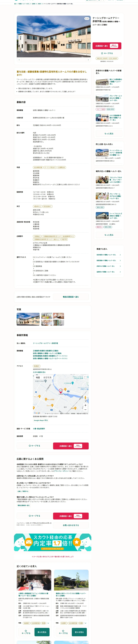Open the 正看護師(看護師/准看護師)(正職員) job link
This screenshot has height=644, width=138.
tap(46, 351)
